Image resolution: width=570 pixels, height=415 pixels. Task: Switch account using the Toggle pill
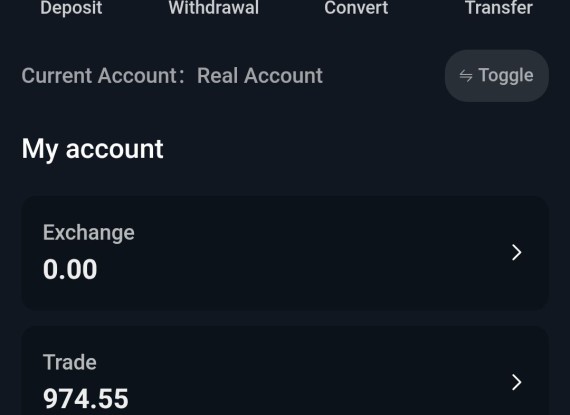(x=497, y=76)
